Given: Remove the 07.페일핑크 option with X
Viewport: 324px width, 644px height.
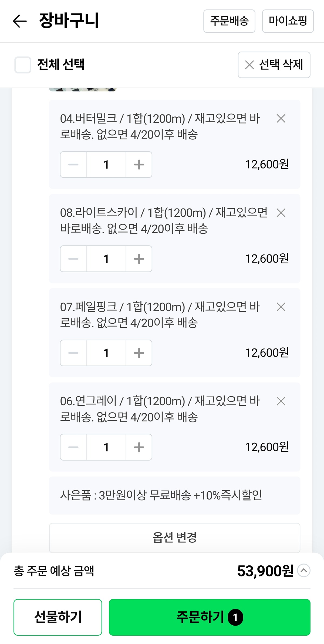Looking at the screenshot, I should tap(281, 307).
